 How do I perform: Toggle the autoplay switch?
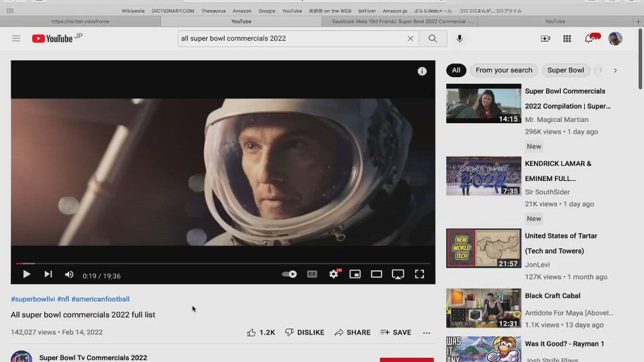[x=289, y=274]
